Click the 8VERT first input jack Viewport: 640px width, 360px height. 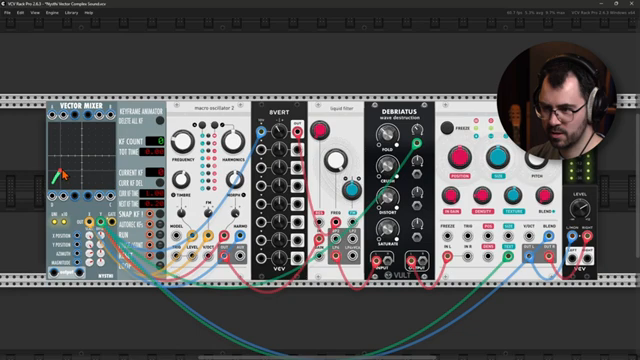click(261, 131)
